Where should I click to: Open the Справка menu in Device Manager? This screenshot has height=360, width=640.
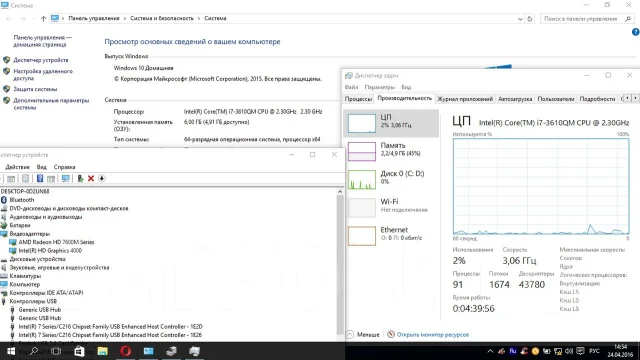(x=64, y=167)
